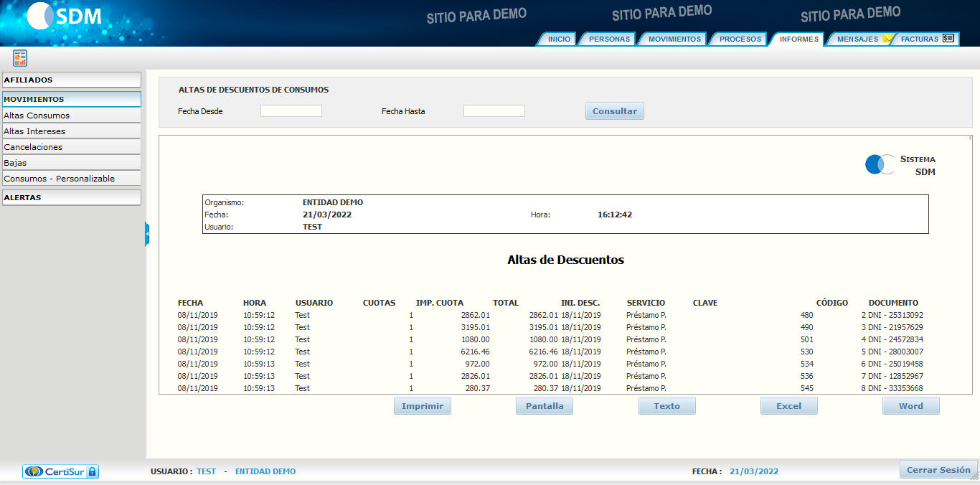Screen dimensions: 980x485
Task: Click the CÓDIGO column header
Action: [x=832, y=303]
